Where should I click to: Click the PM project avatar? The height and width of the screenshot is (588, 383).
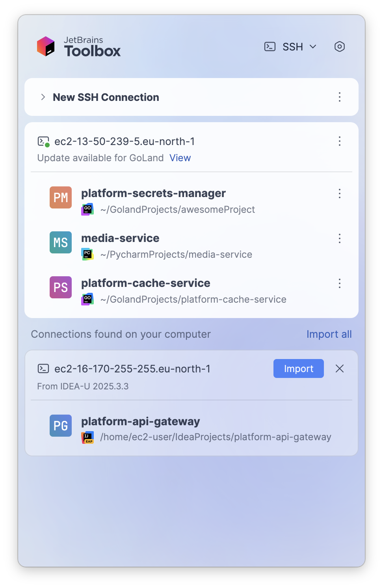point(61,197)
